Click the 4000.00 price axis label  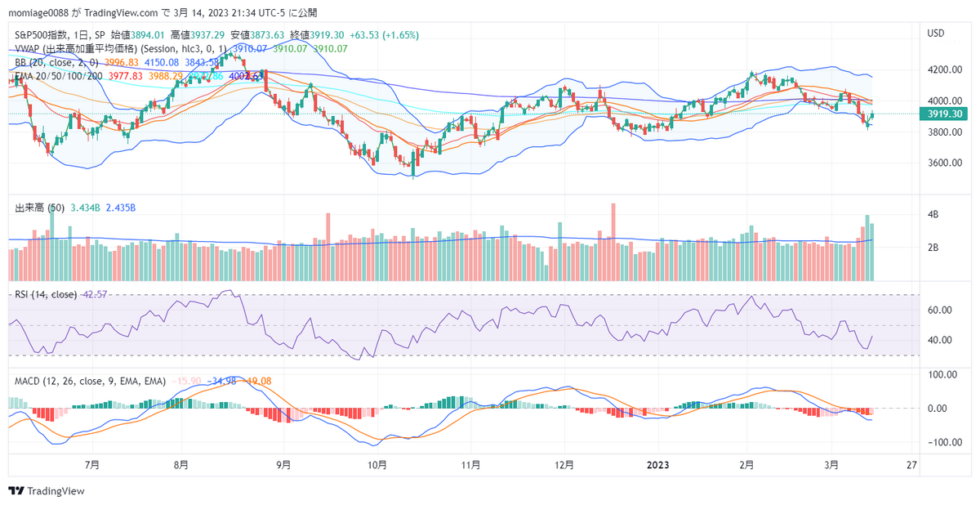944,101
